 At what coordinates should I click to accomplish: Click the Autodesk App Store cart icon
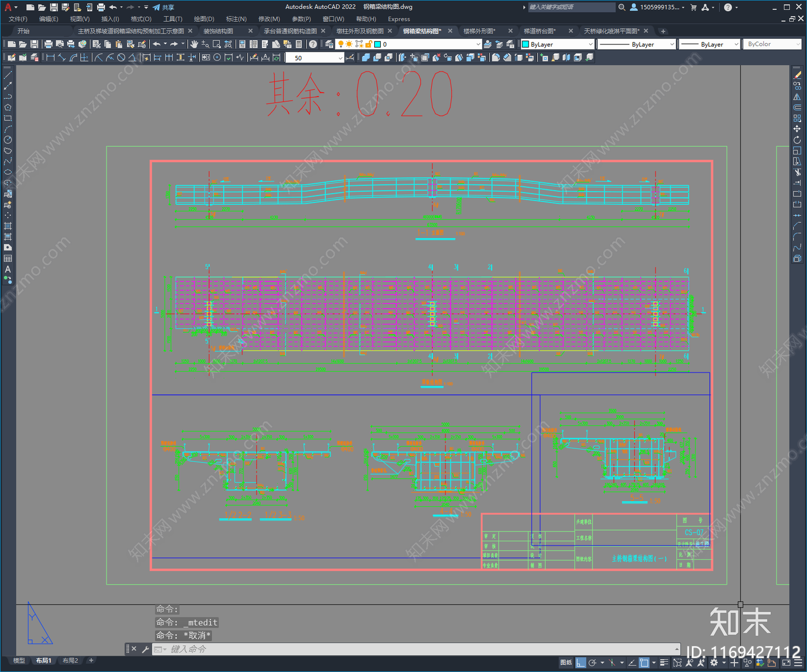694,7
